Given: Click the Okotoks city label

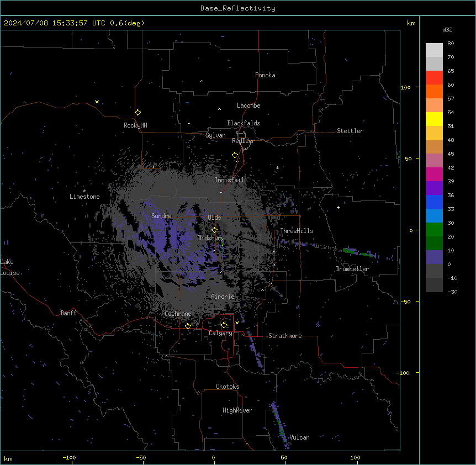Looking at the screenshot, I should pyautogui.click(x=228, y=387).
